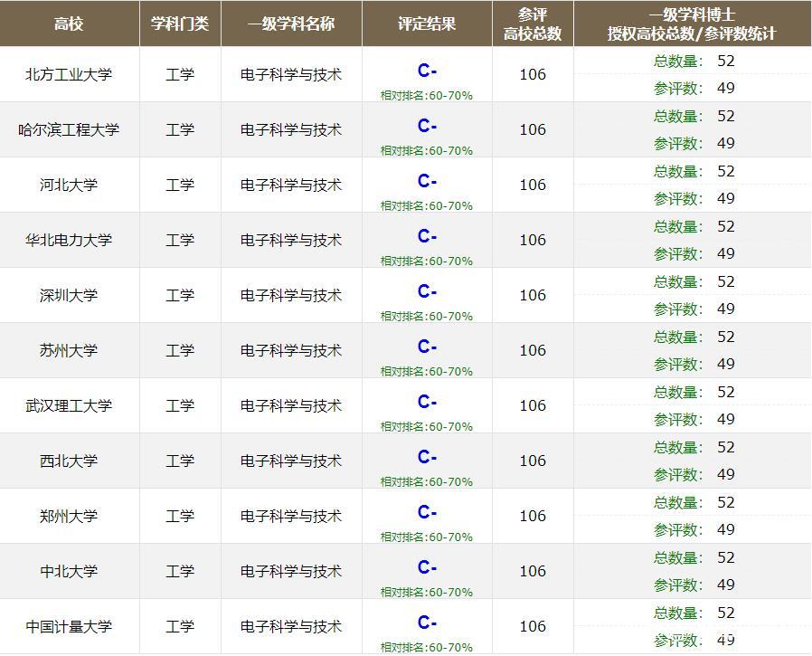Screen dimensions: 812x656
Task: Click 总数量 52 in the 中国计量大学 row
Action: point(694,613)
